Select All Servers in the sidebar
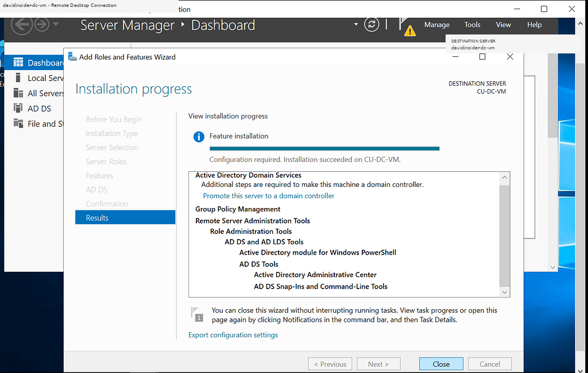 [34, 93]
